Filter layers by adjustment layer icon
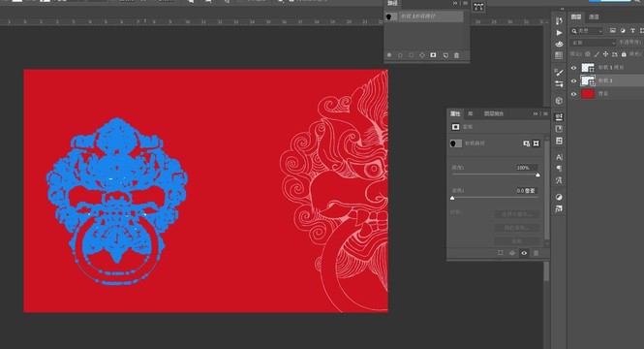 [x=623, y=31]
